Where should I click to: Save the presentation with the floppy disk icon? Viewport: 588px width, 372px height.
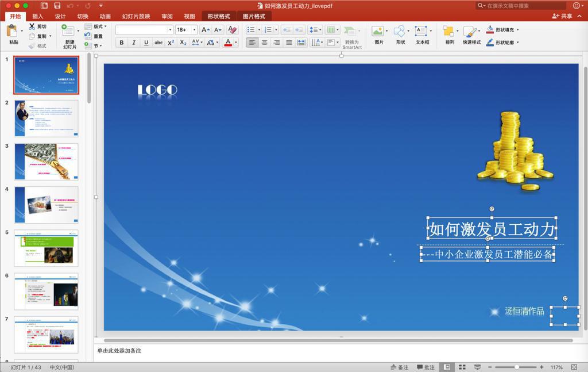pos(57,6)
